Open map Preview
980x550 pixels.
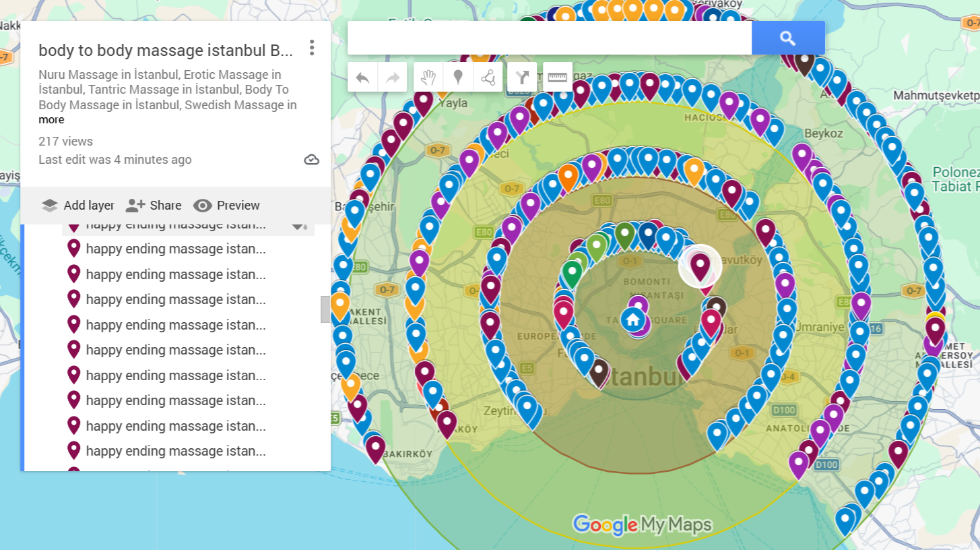pos(226,206)
